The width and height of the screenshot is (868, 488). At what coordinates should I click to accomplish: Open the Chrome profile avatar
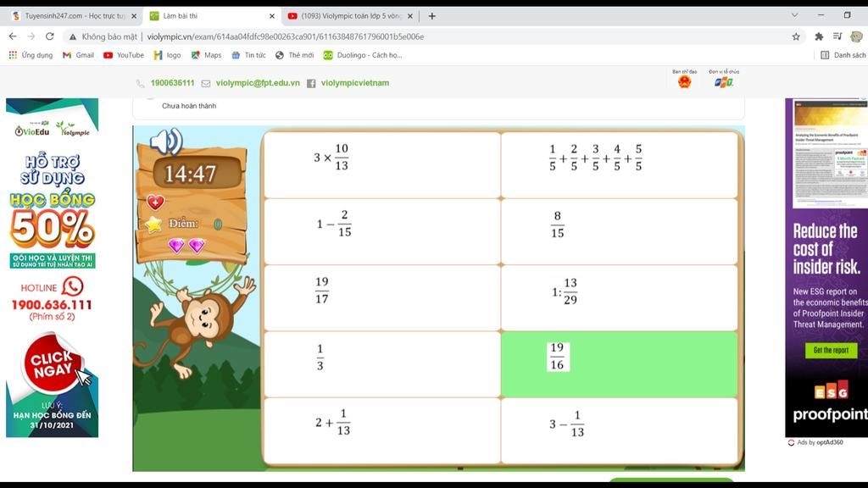pos(856,36)
